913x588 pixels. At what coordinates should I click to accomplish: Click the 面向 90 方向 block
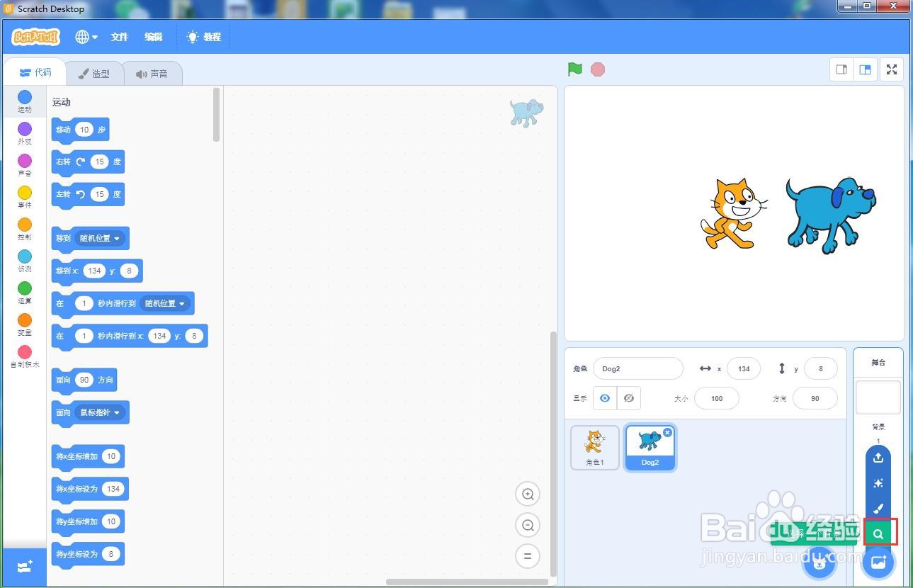84,380
